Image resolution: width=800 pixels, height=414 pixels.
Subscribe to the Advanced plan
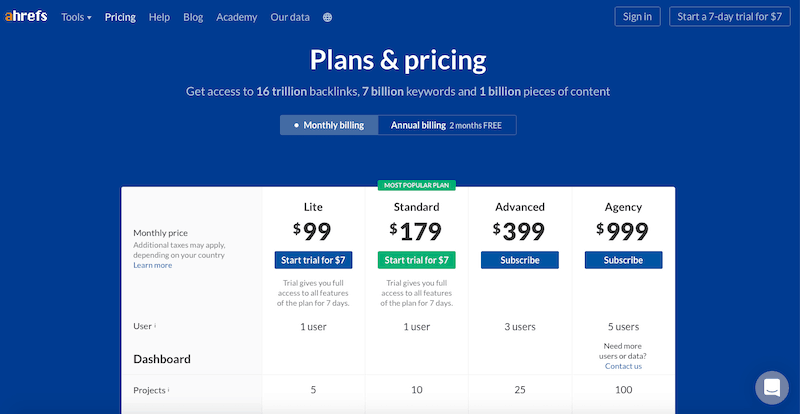[x=519, y=260]
